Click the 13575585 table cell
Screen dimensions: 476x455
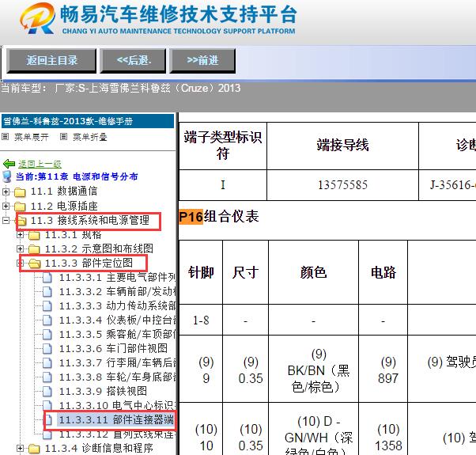coord(342,185)
